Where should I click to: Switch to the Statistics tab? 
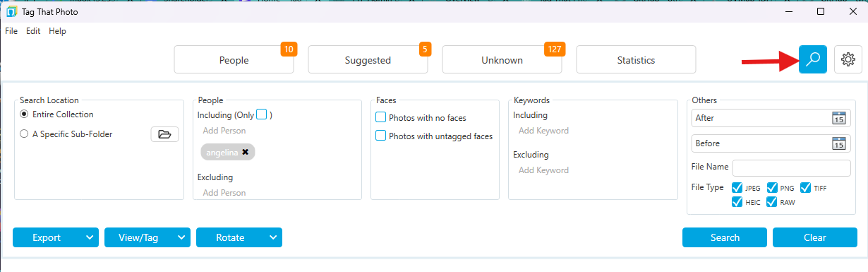636,60
